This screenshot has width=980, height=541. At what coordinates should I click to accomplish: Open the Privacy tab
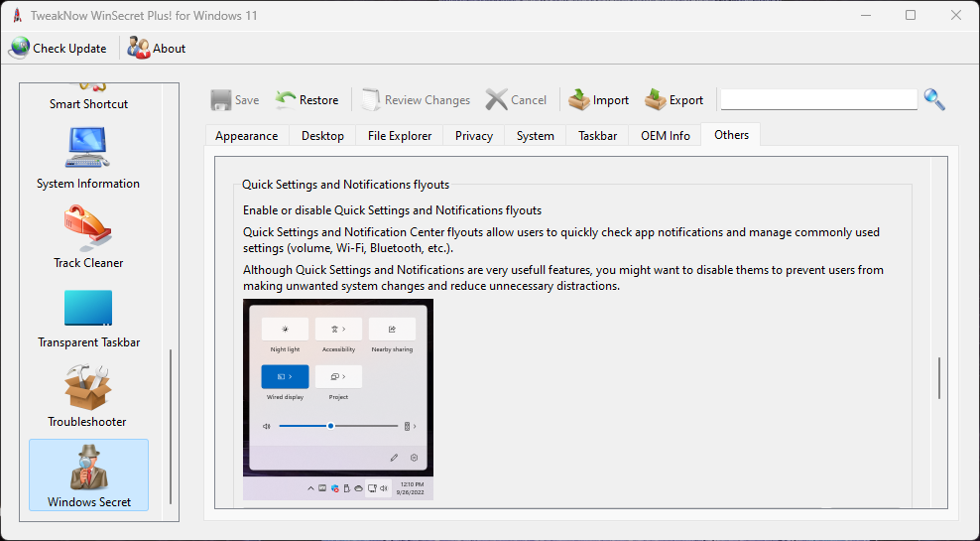474,136
